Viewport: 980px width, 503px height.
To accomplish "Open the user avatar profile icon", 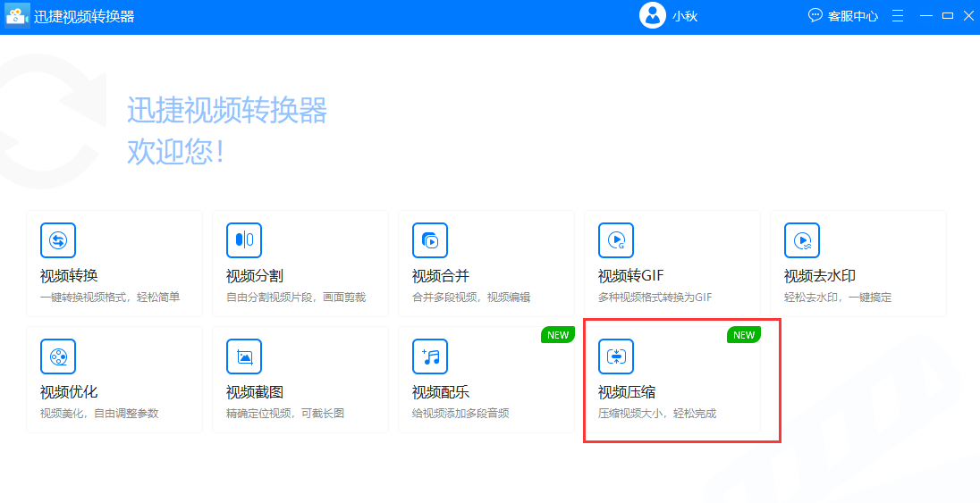I will 652,15.
